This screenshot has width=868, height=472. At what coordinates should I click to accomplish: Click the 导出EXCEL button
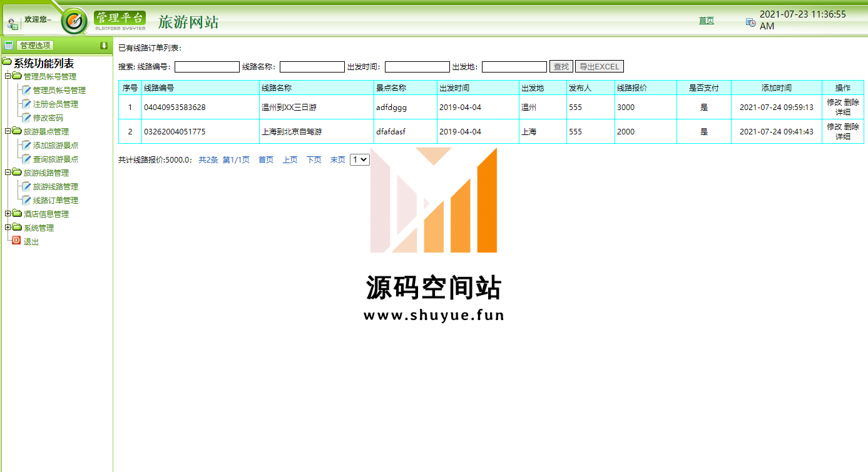[x=600, y=67]
